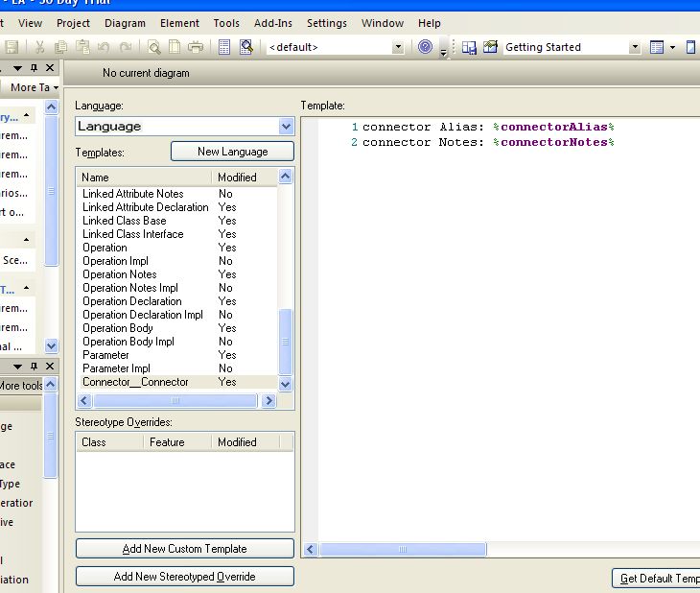Click the Modified column header in Templates list
Viewport: 700px width, 593px height.
pyautogui.click(x=237, y=178)
